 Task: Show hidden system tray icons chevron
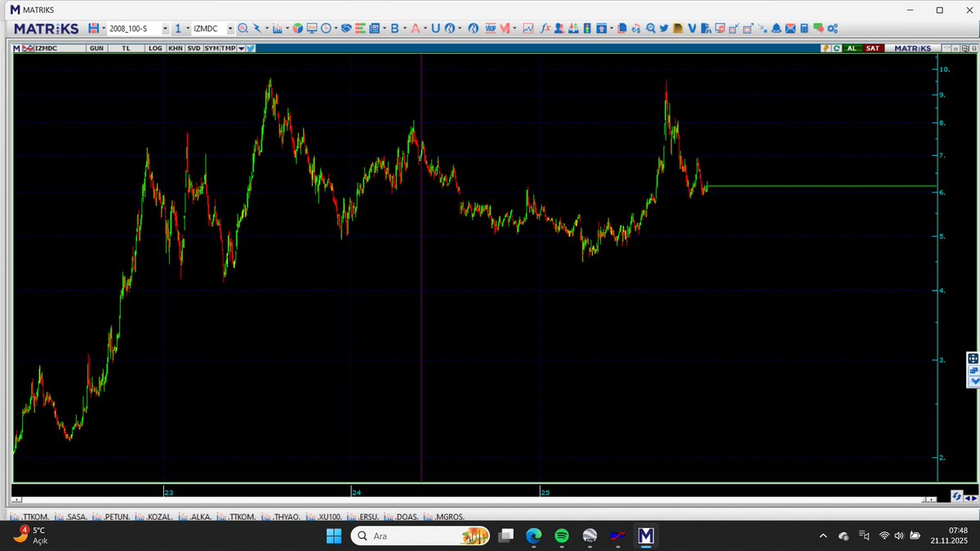[x=822, y=535]
